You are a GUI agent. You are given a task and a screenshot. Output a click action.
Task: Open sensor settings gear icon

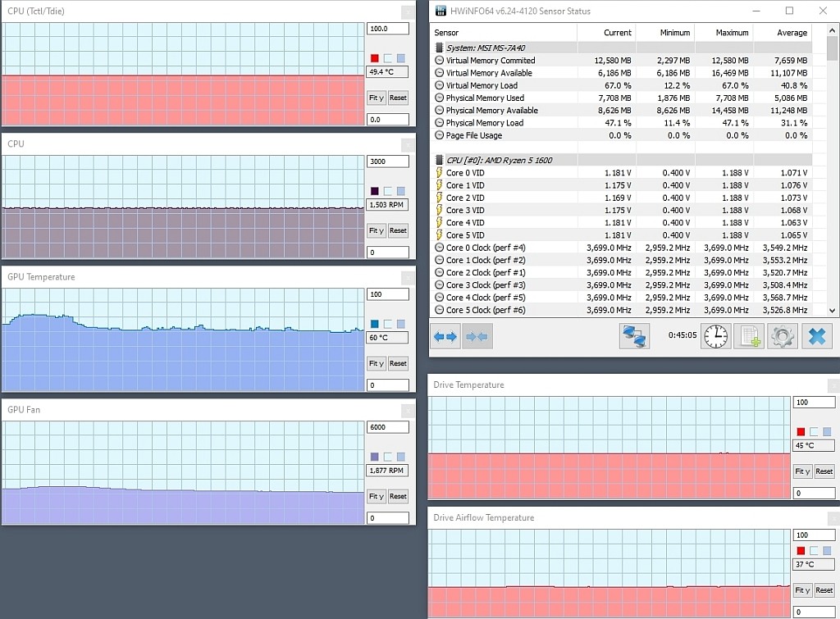coord(782,336)
